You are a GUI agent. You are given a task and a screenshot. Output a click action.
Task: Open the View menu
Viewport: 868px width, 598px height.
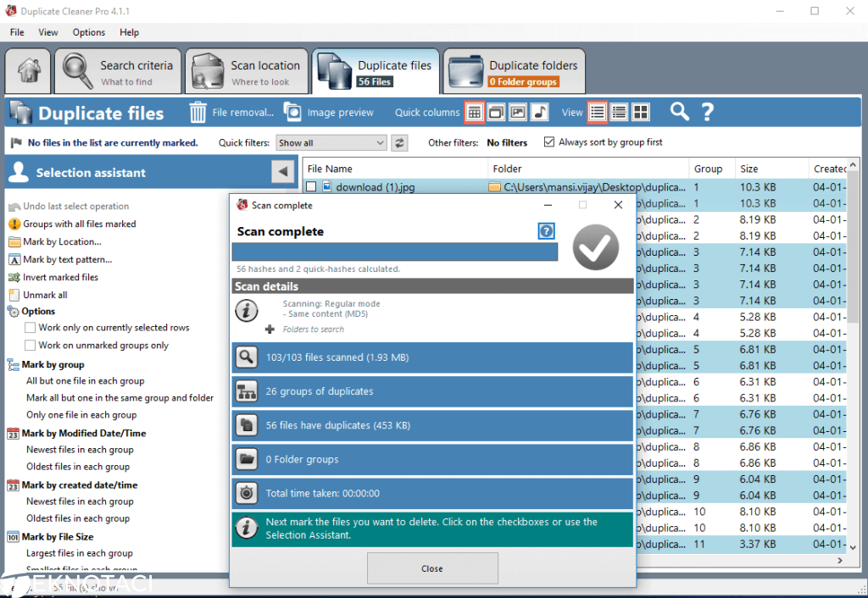[x=48, y=32]
